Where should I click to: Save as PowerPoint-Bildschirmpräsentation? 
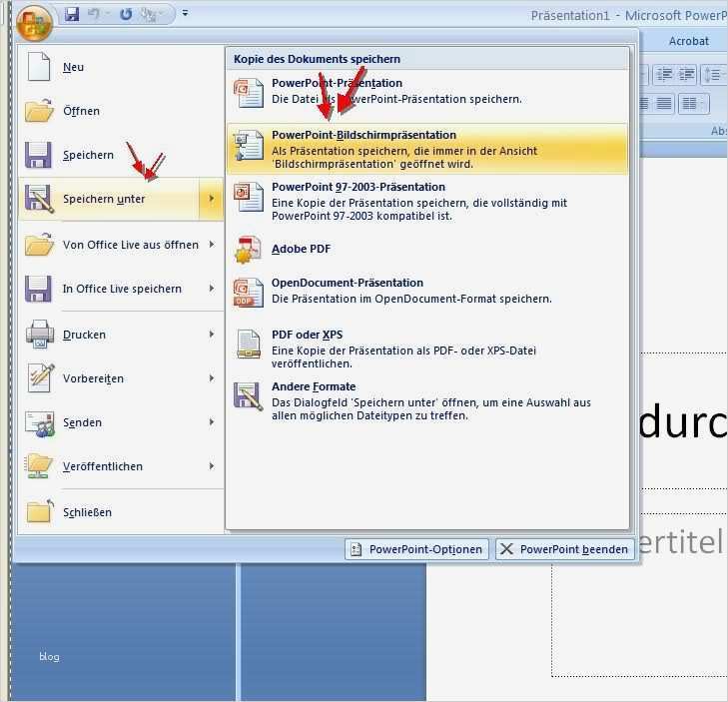tap(427, 149)
